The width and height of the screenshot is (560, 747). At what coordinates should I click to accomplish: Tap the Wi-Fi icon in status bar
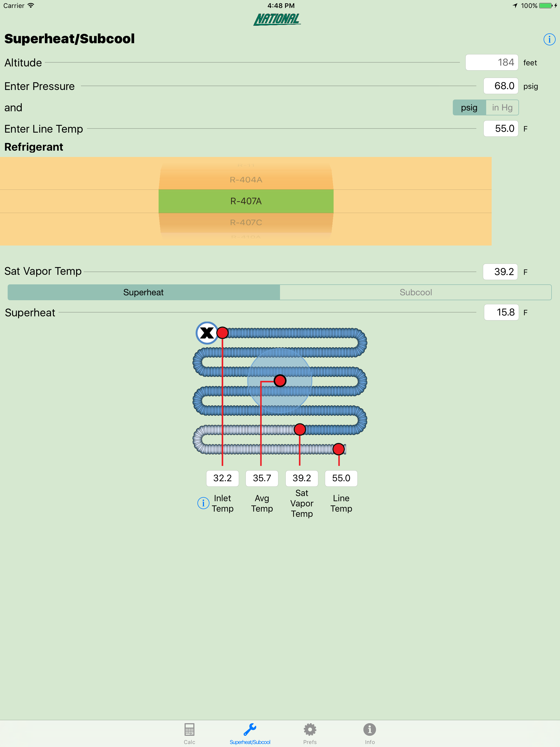tap(31, 5)
